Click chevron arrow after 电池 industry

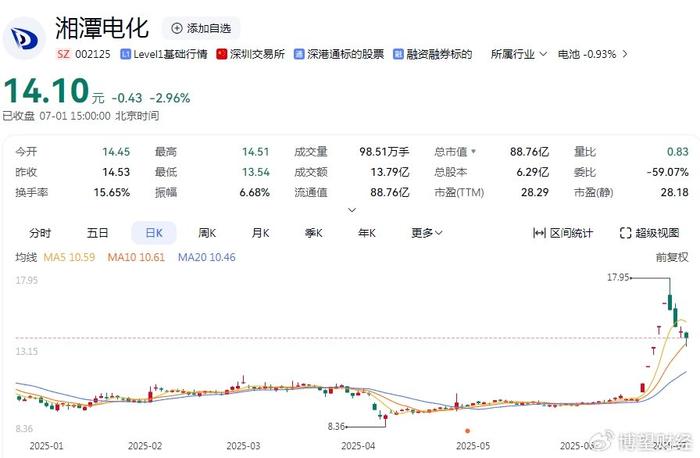click(625, 54)
